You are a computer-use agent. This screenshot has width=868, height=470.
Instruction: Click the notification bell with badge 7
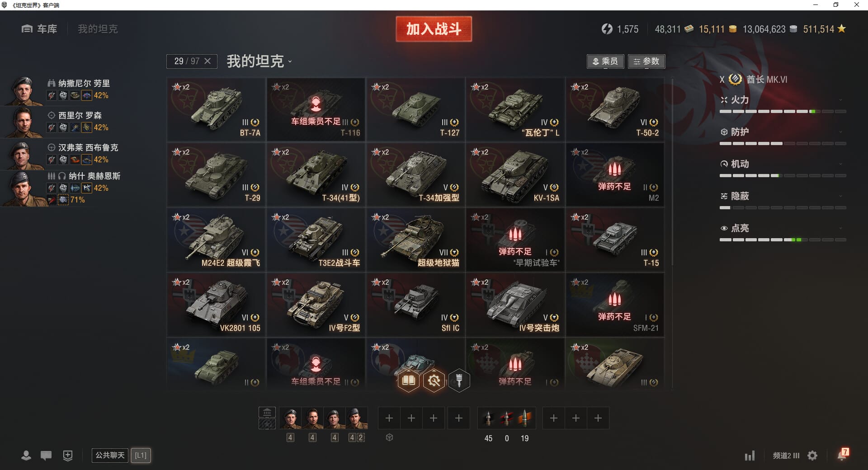[x=842, y=455]
